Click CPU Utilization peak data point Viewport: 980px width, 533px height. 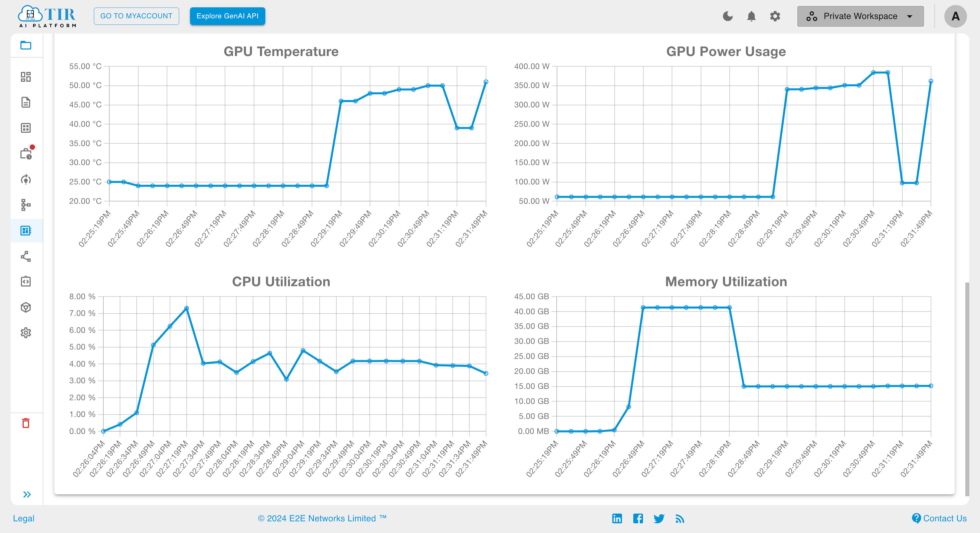186,309
